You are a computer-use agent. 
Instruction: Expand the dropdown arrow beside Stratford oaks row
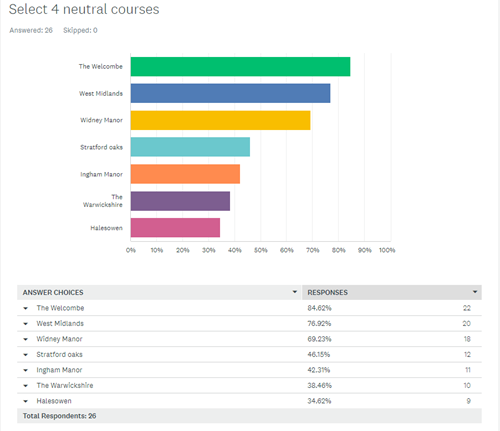[26, 355]
